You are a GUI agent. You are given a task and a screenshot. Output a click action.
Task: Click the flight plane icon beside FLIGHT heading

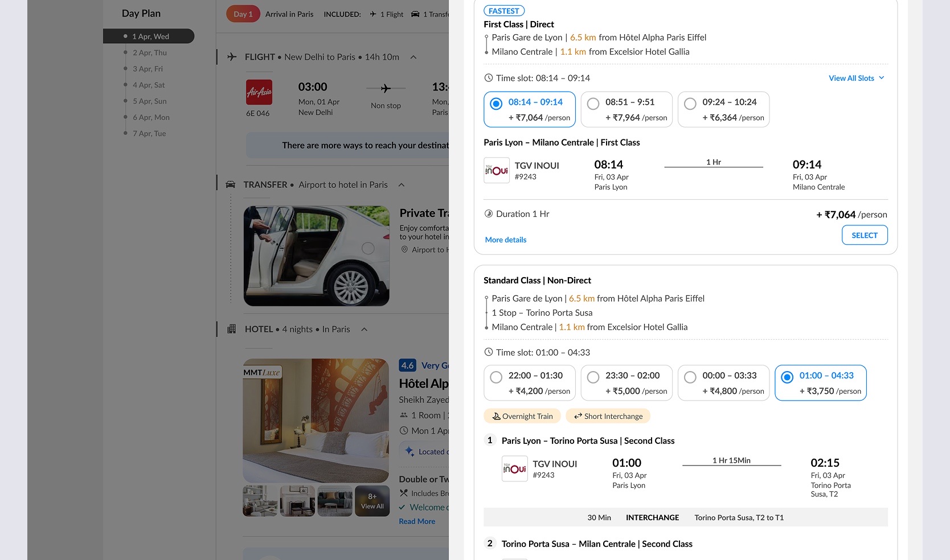232,57
